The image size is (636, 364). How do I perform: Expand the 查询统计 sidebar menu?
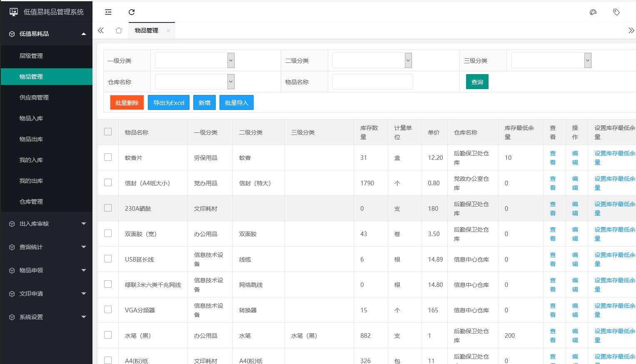click(46, 247)
